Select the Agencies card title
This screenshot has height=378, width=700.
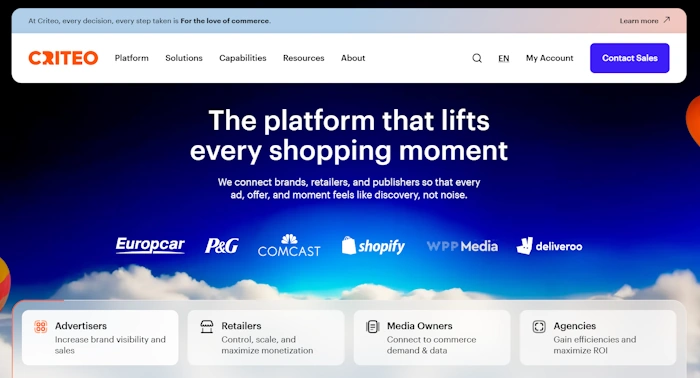575,326
